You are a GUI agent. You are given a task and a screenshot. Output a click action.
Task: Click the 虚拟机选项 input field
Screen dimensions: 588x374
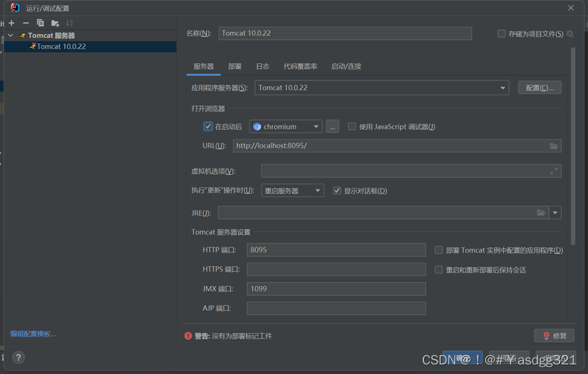tap(411, 171)
